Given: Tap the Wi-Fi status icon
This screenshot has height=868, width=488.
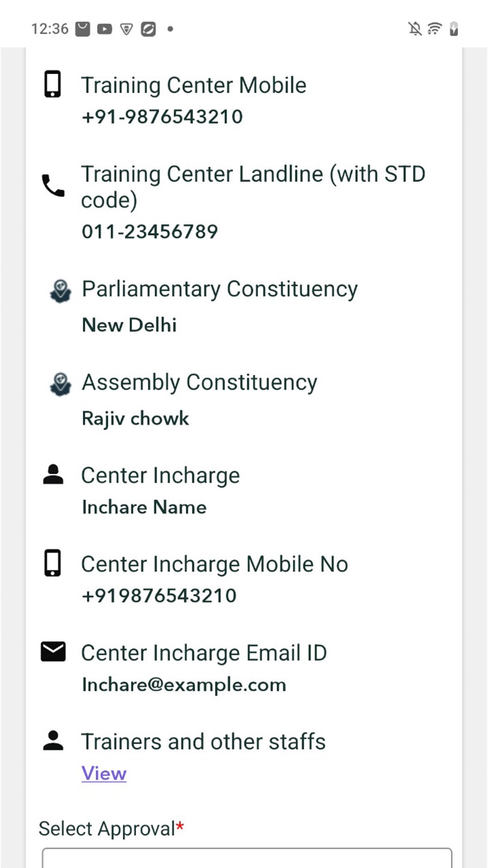Looking at the screenshot, I should (434, 29).
